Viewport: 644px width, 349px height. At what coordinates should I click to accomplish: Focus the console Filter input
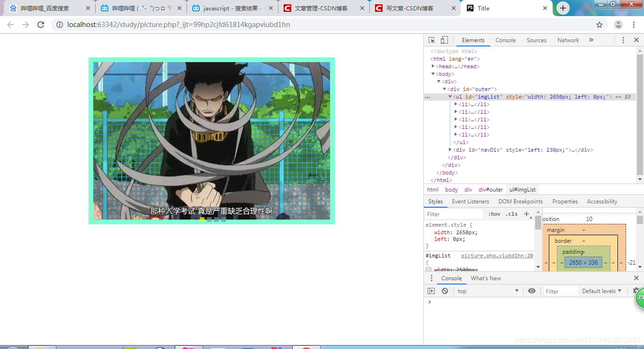[560, 291]
